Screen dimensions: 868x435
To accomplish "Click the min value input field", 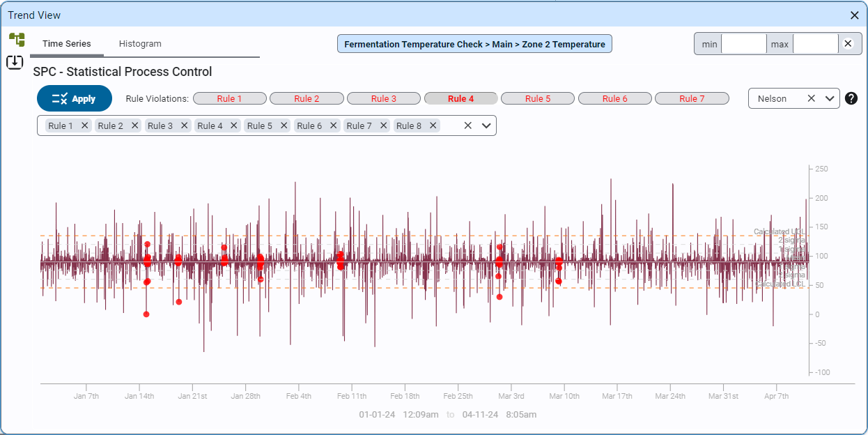I will click(x=743, y=44).
